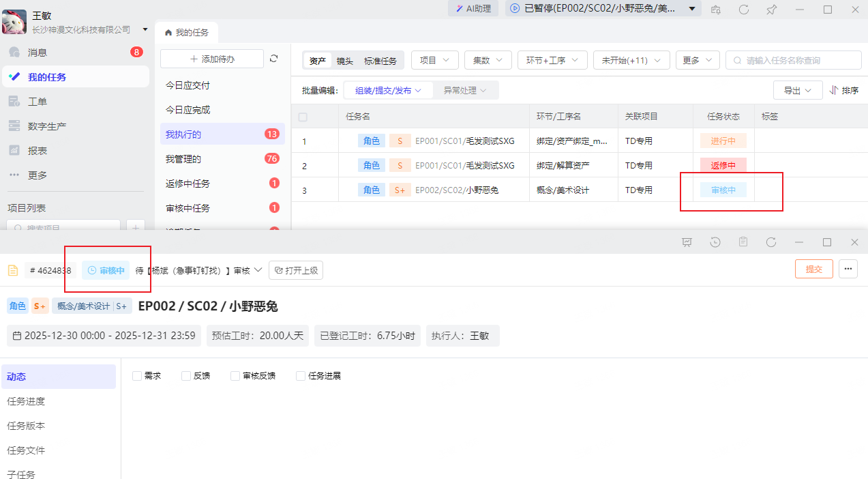Click the 请输入任务名称查询 search field
The width and height of the screenshot is (868, 479).
(x=793, y=60)
